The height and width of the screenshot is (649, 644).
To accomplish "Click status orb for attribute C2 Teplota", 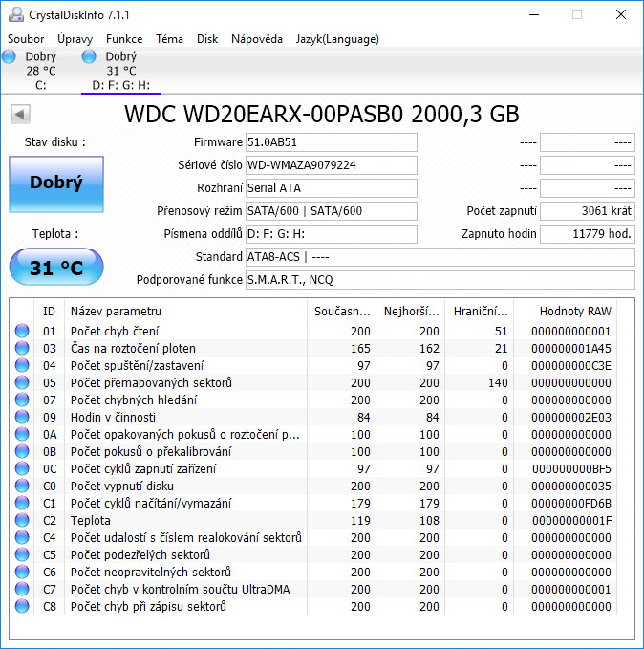I will point(22,520).
